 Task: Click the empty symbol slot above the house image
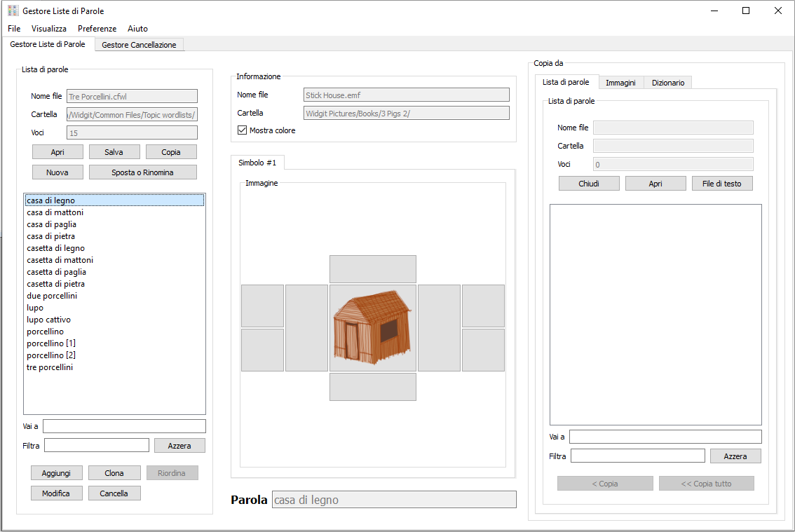pos(373,269)
